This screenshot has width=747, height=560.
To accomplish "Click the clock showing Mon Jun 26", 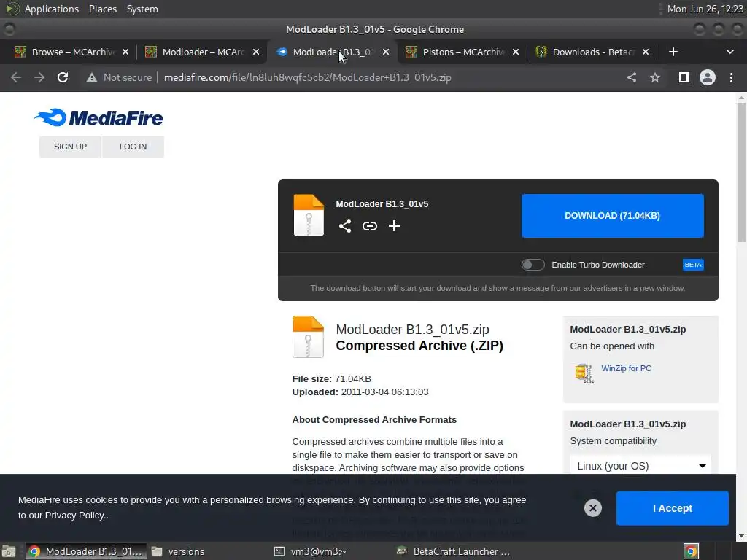I will point(705,9).
